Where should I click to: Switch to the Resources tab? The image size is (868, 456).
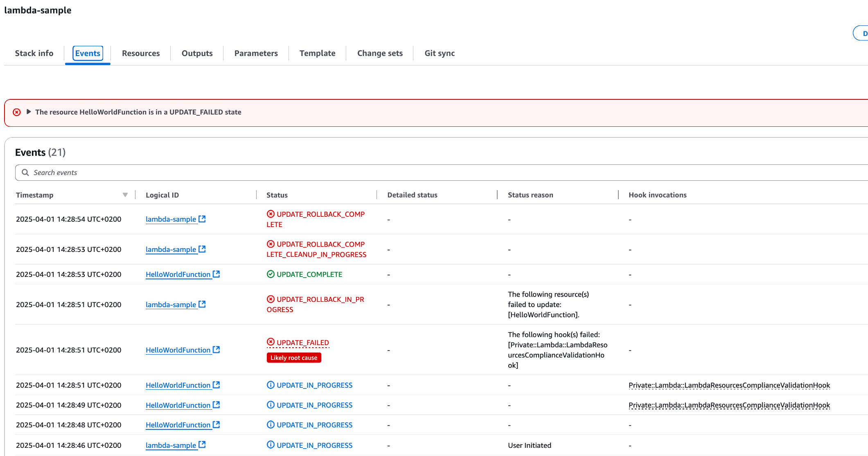click(140, 53)
